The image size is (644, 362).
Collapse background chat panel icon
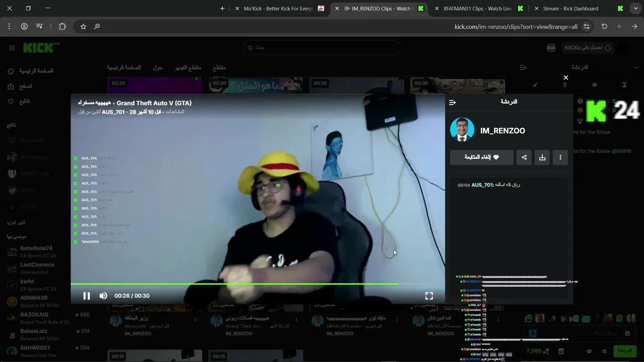pos(523,67)
